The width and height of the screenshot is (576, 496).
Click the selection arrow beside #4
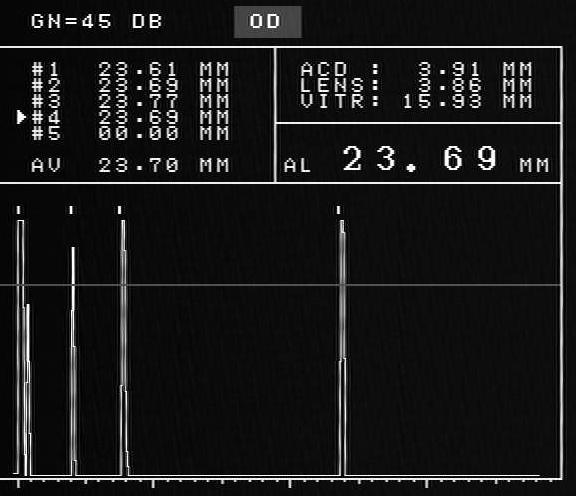(22, 117)
